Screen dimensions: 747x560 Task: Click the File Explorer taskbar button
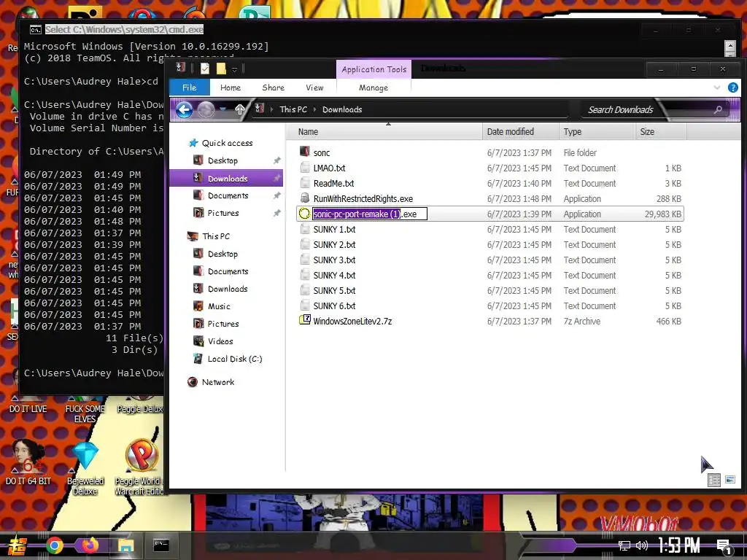pyautogui.click(x=125, y=545)
